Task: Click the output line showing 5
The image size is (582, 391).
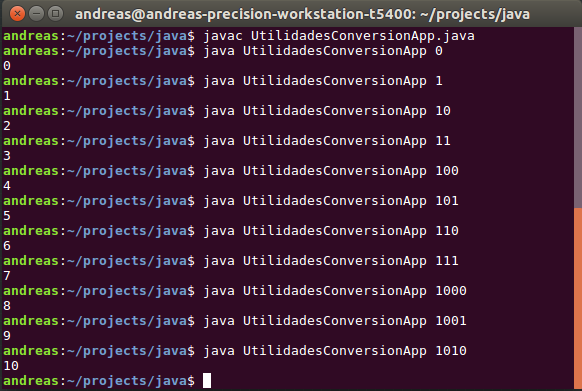Action: pos(7,216)
